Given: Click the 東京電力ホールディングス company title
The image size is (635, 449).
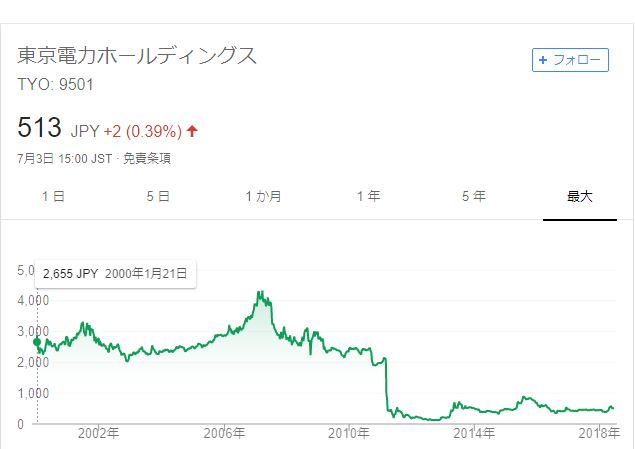Looking at the screenshot, I should click(137, 55).
